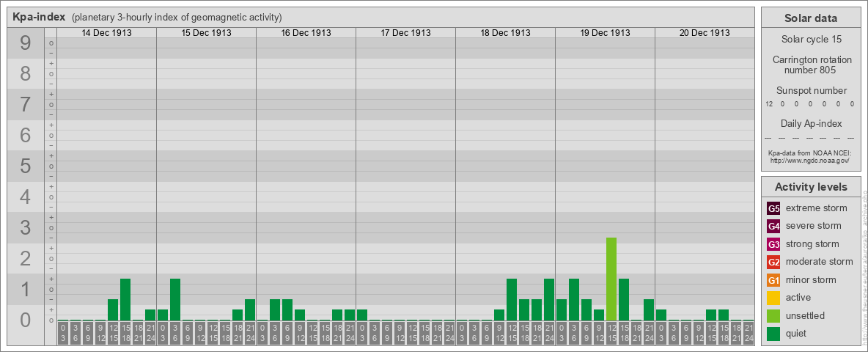This screenshot has width=868, height=352.
Task: Click the 'severe storm' legend label
Action: (x=813, y=226)
